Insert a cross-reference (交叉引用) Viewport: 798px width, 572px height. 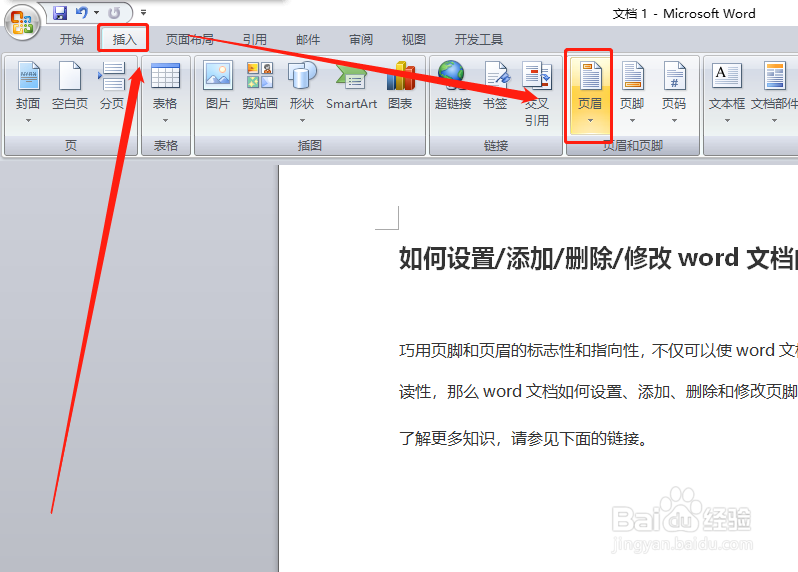point(537,94)
